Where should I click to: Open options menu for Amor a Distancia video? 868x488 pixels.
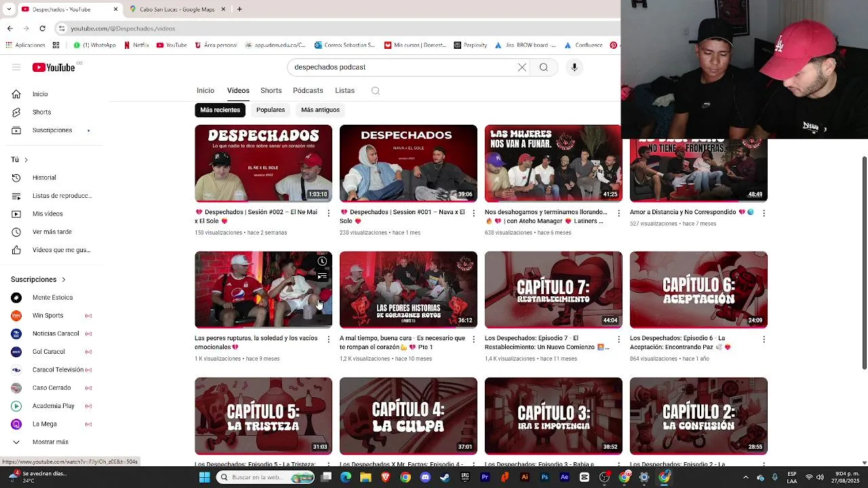(764, 213)
